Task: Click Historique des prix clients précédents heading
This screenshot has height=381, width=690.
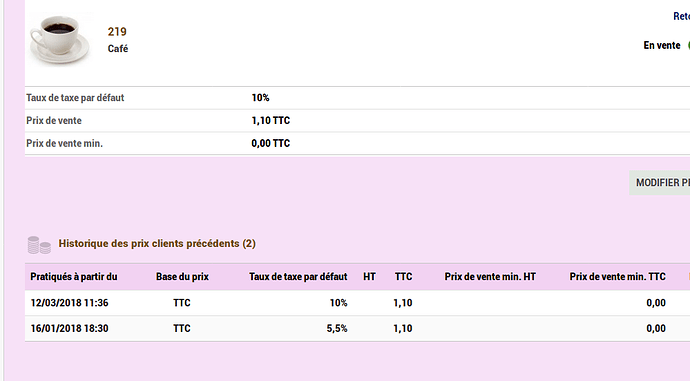Action: pos(157,244)
